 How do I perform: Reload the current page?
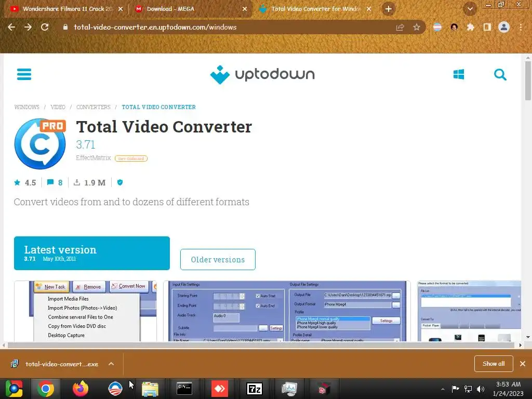point(45,27)
